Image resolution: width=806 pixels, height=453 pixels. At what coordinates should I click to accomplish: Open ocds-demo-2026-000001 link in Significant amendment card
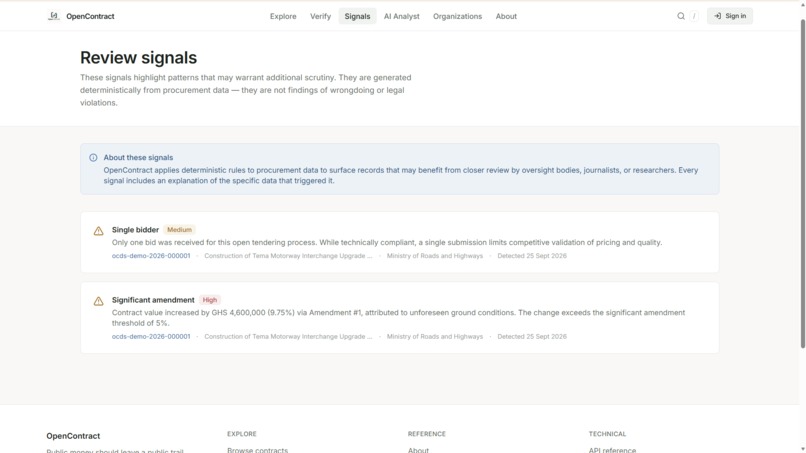(151, 336)
